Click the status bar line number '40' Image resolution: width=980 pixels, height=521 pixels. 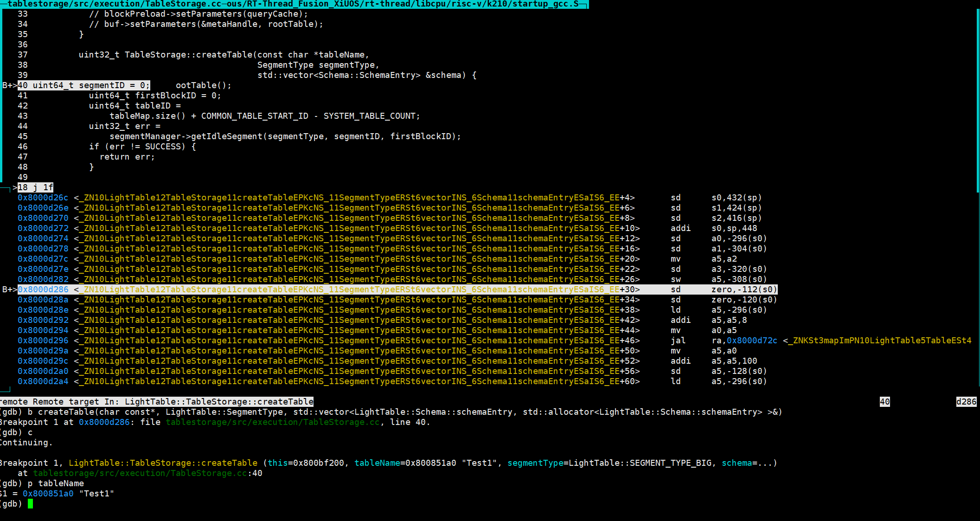tap(885, 402)
